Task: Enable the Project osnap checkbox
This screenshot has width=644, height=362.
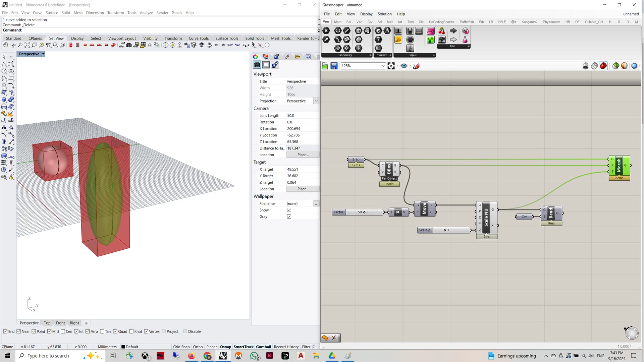Action: [164, 331]
